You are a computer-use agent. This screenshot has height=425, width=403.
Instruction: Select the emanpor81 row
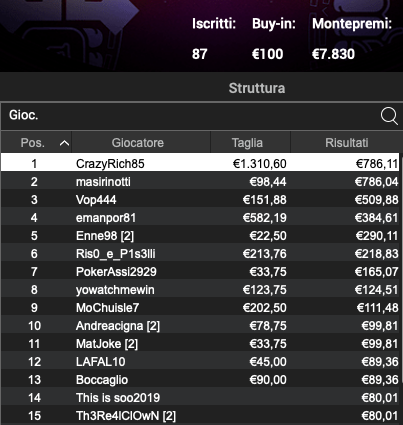200,217
